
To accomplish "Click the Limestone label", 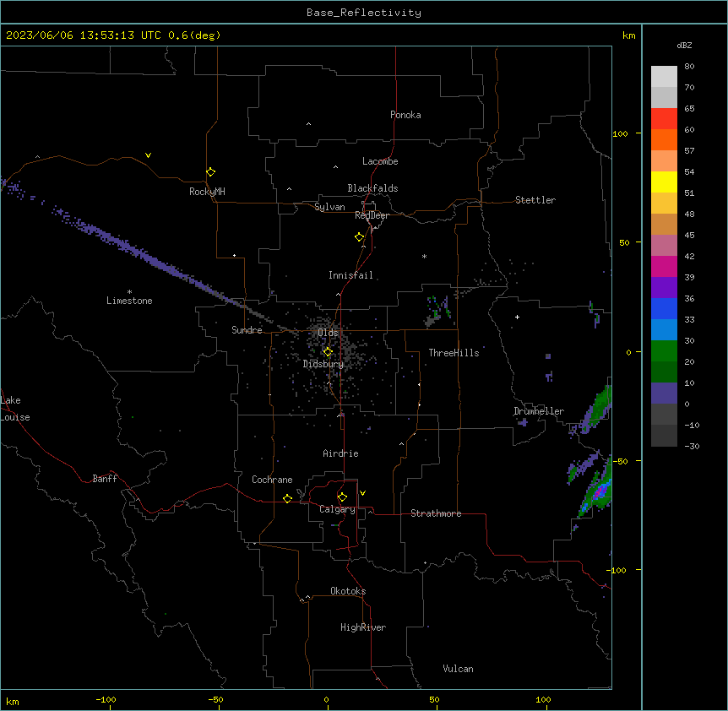I will tap(129, 301).
